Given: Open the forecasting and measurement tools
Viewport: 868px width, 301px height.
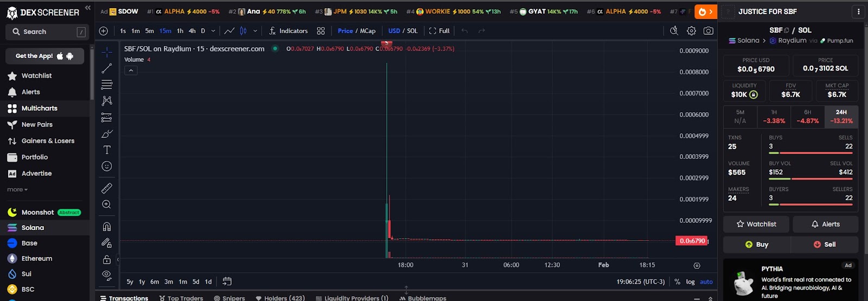Looking at the screenshot, I should click(107, 117).
